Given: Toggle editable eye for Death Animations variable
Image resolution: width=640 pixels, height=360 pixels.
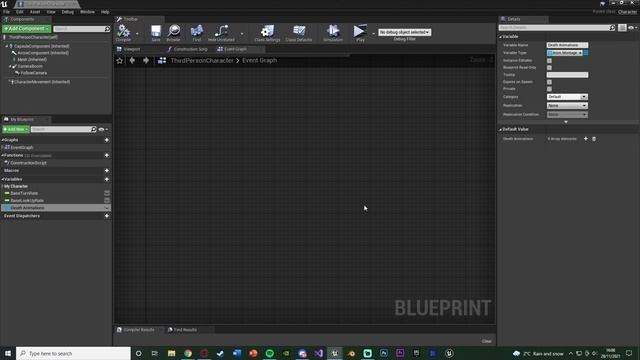Looking at the screenshot, I should (107, 208).
